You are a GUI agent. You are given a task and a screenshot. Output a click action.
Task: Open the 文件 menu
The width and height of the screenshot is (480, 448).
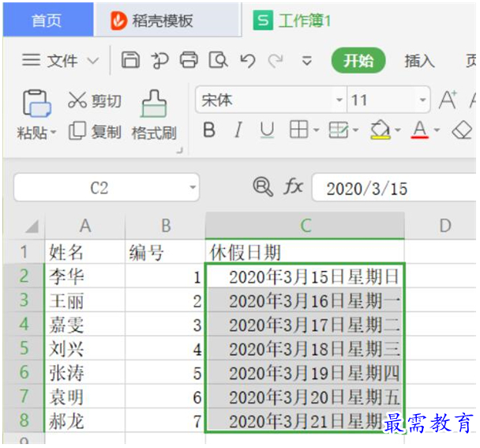pos(62,60)
